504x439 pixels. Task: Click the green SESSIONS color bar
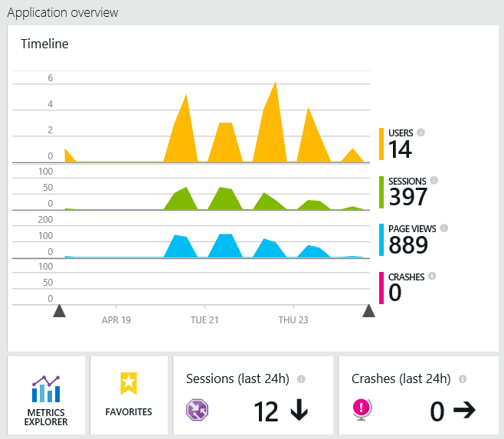tap(381, 192)
